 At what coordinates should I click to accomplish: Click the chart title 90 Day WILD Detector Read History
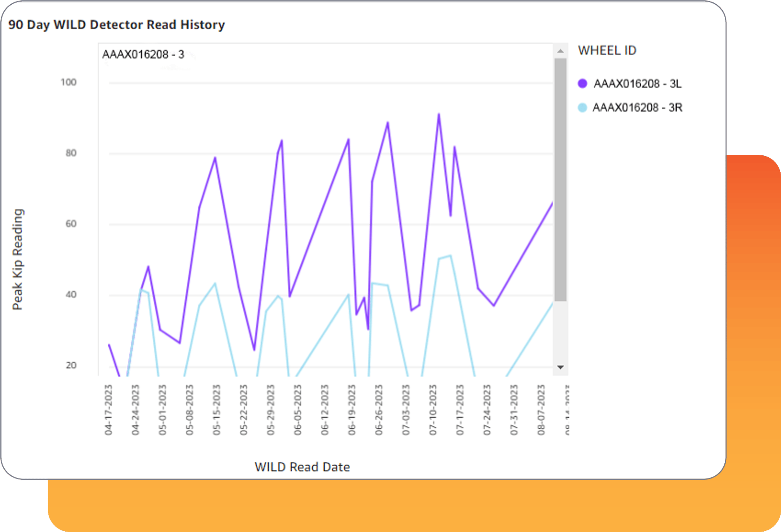point(116,24)
